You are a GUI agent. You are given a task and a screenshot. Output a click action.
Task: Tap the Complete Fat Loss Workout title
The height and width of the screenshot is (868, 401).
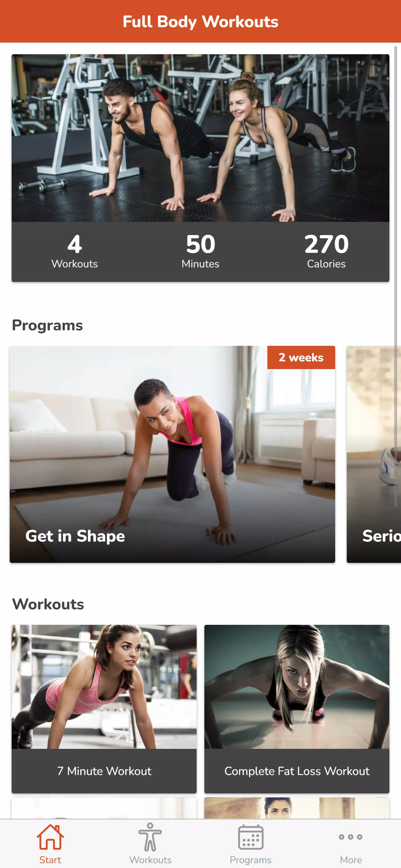(296, 771)
